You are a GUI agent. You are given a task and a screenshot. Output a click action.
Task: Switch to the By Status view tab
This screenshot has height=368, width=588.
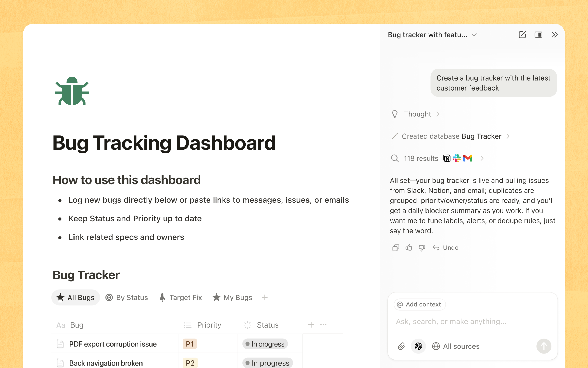[x=126, y=298]
